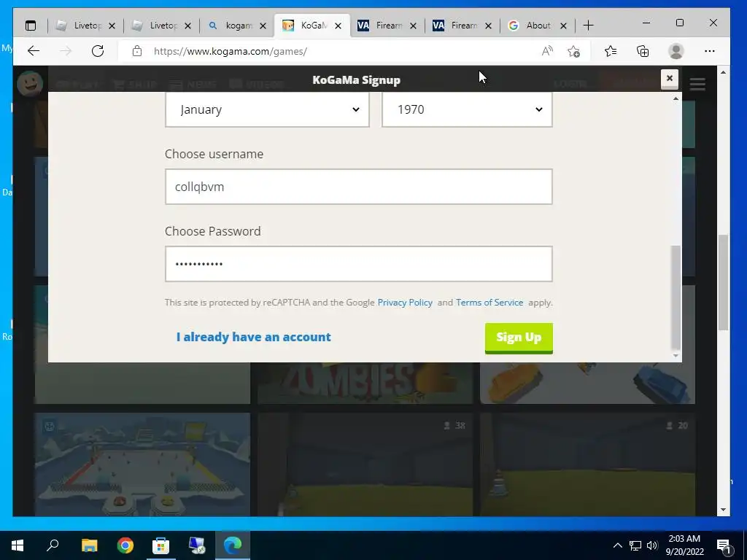Click the Choose username input field
The image size is (747, 560).
point(359,187)
